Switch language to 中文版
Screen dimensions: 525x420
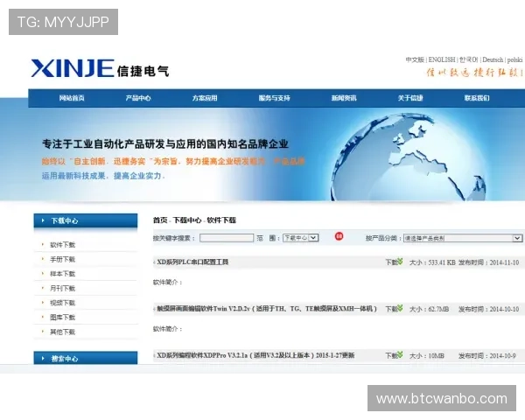point(415,59)
